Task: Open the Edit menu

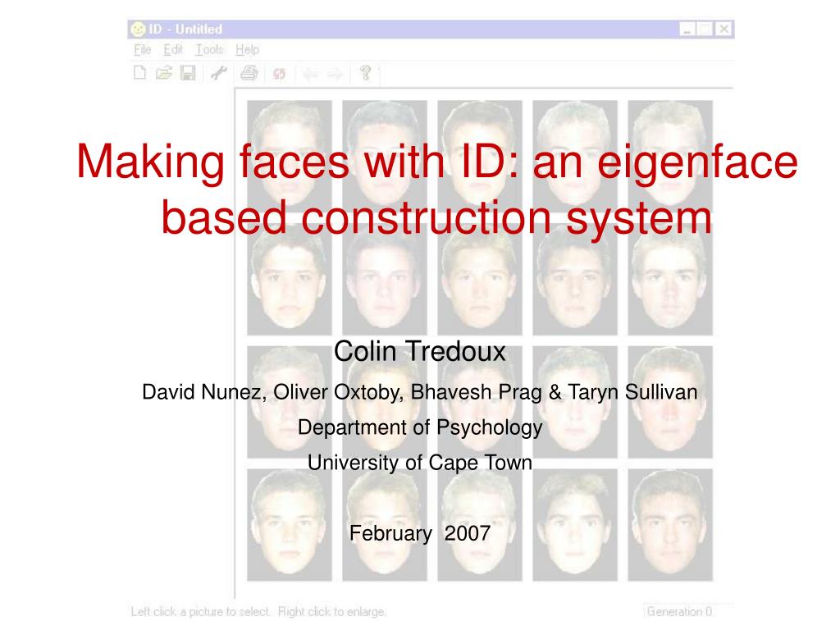Action: point(173,50)
